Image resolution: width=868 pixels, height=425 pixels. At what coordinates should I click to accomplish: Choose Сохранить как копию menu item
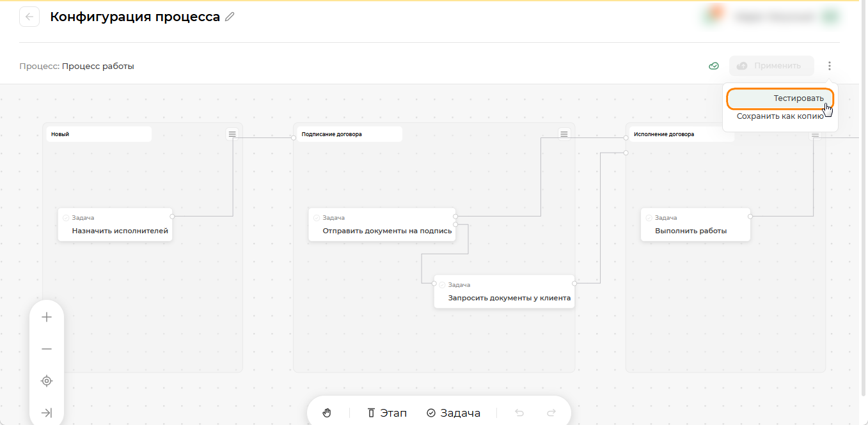[780, 116]
